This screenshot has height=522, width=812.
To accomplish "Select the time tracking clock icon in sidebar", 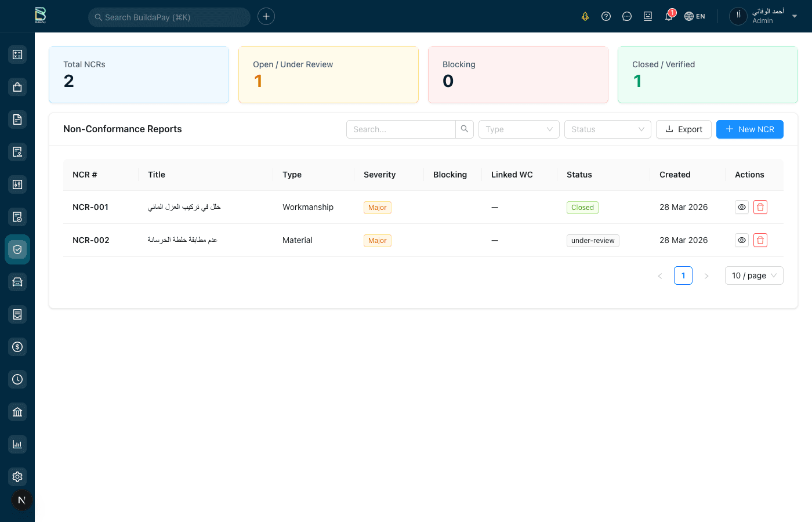I will tap(17, 379).
